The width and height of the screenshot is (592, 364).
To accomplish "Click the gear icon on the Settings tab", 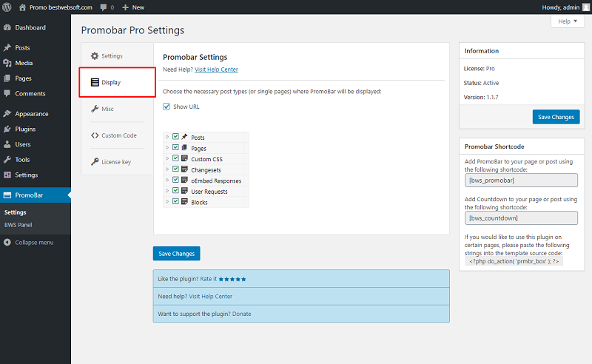I will tap(95, 56).
